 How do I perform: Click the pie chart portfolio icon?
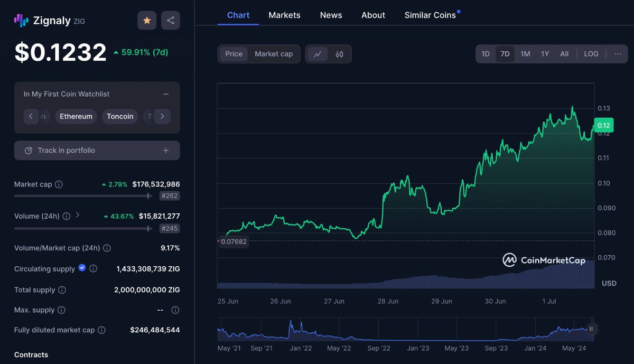point(29,151)
